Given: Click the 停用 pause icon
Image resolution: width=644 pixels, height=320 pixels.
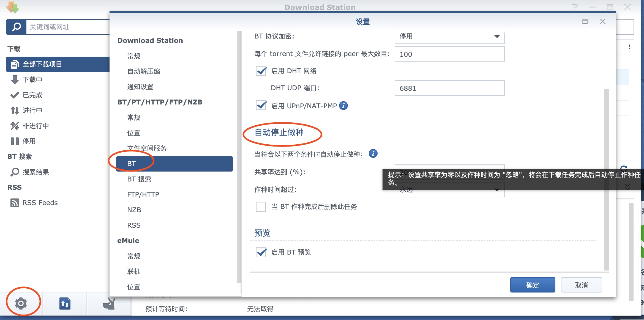Looking at the screenshot, I should (15, 141).
